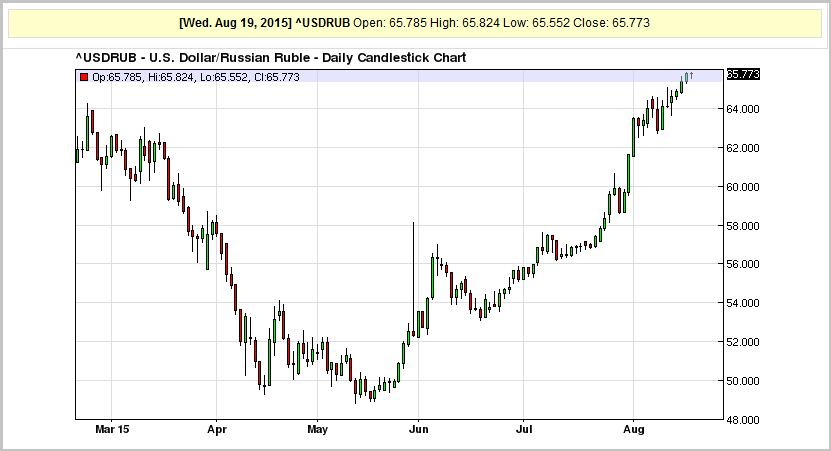Click the 52.000 price axis label
This screenshot has height=451, width=831.
pyautogui.click(x=742, y=342)
